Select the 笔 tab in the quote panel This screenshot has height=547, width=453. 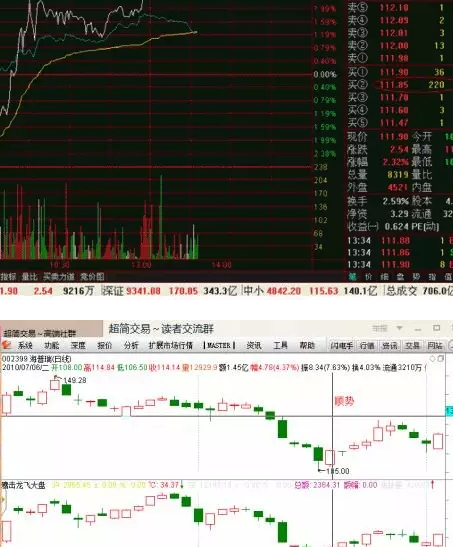(353, 277)
